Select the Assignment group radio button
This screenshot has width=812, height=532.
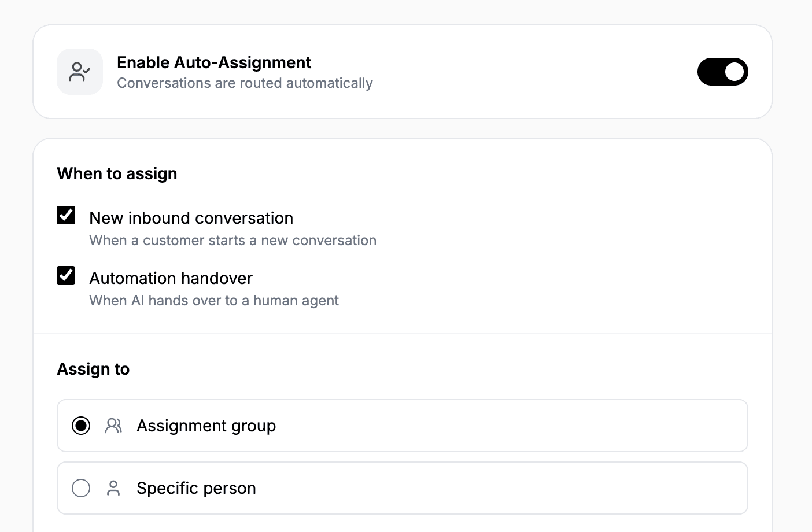pyautogui.click(x=81, y=426)
